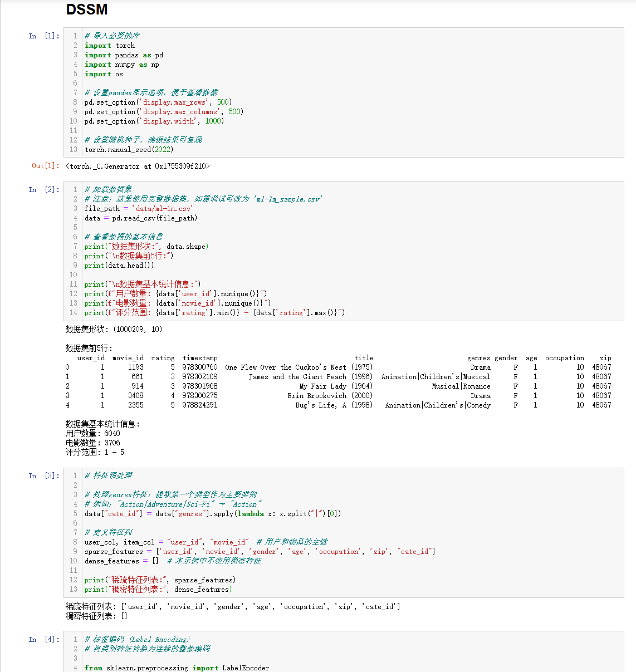Screen dimensions: 636x672
Task: Click the display.max_rows set_option line
Action: 158,102
